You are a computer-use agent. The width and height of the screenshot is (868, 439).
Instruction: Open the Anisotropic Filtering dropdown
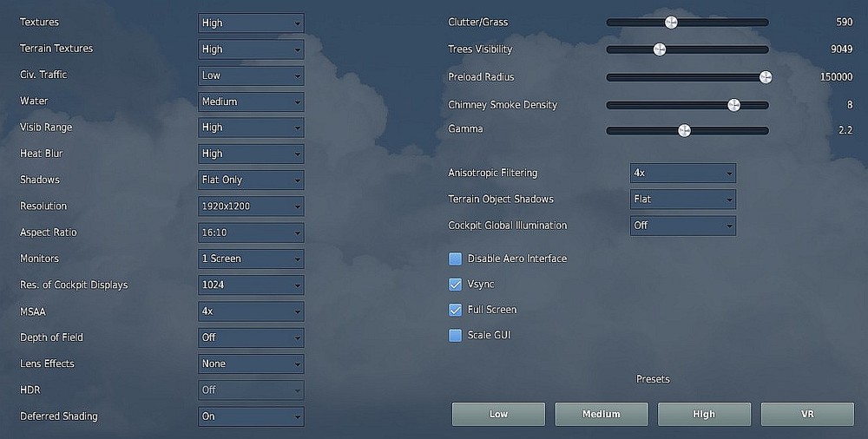tap(682, 173)
